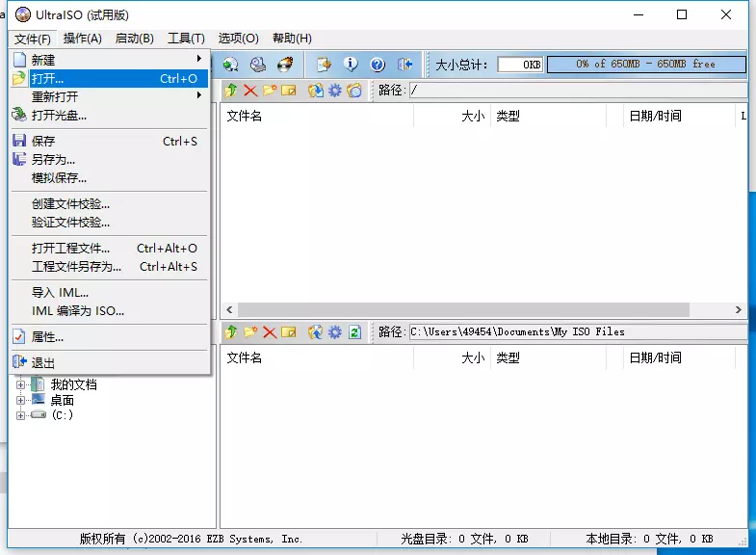Sort upper pane by 文件名 column
The width and height of the screenshot is (756, 555).
pyautogui.click(x=317, y=116)
